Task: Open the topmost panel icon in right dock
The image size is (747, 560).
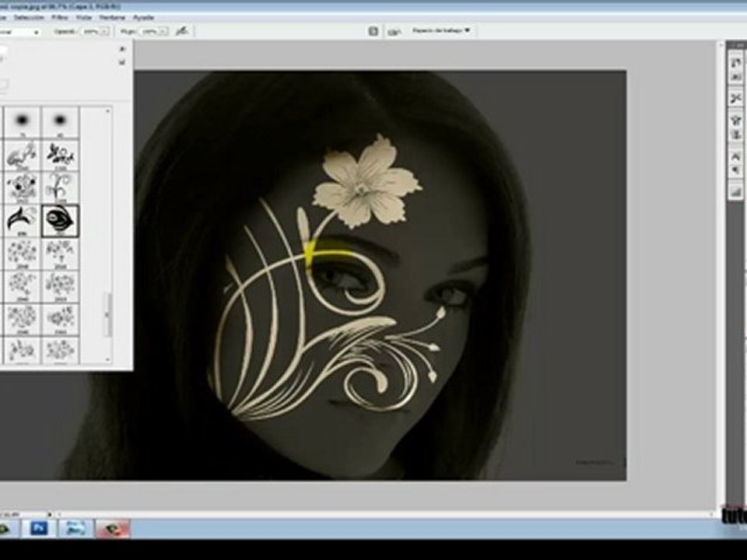Action: pos(736,62)
